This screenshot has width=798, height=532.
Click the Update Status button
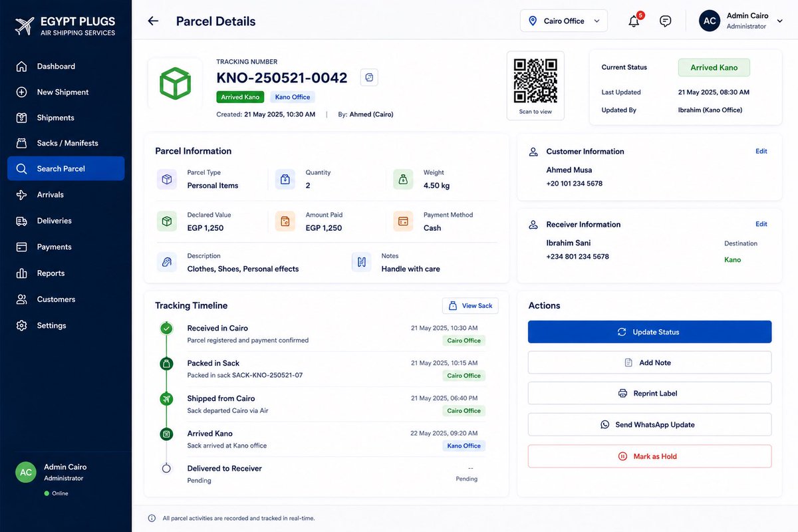point(650,332)
